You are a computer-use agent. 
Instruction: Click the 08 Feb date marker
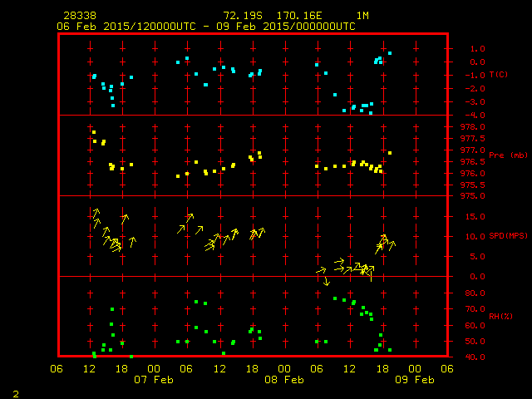[x=284, y=379]
